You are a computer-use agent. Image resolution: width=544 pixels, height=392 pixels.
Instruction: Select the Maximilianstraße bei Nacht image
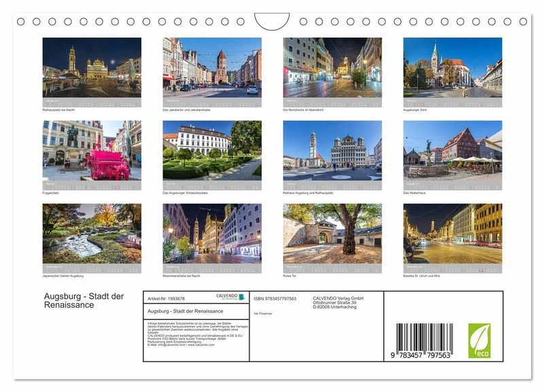pyautogui.click(x=211, y=234)
